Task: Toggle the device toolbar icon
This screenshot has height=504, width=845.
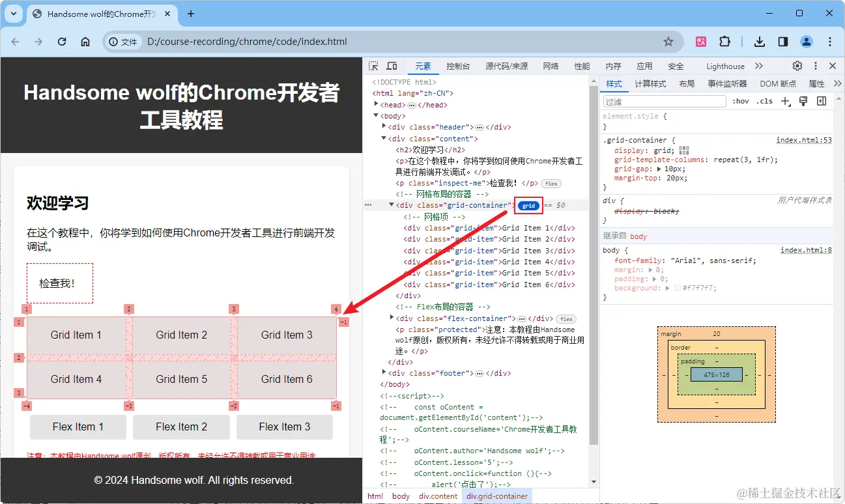Action: (x=392, y=66)
